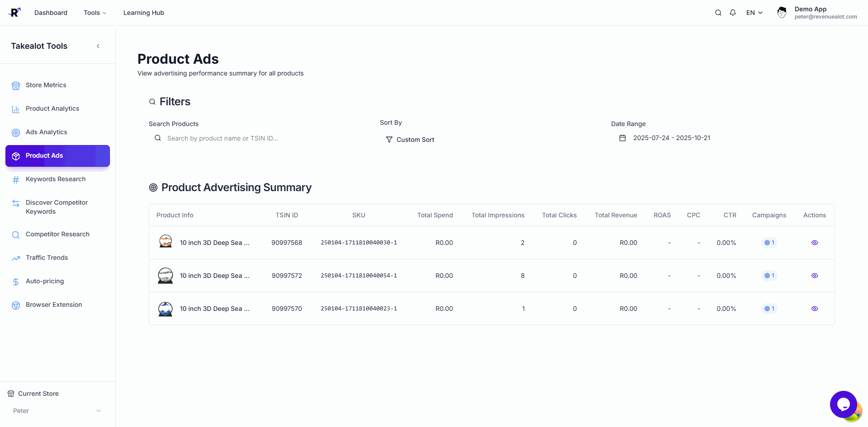
Task: Open the EN language dropdown
Action: point(755,13)
